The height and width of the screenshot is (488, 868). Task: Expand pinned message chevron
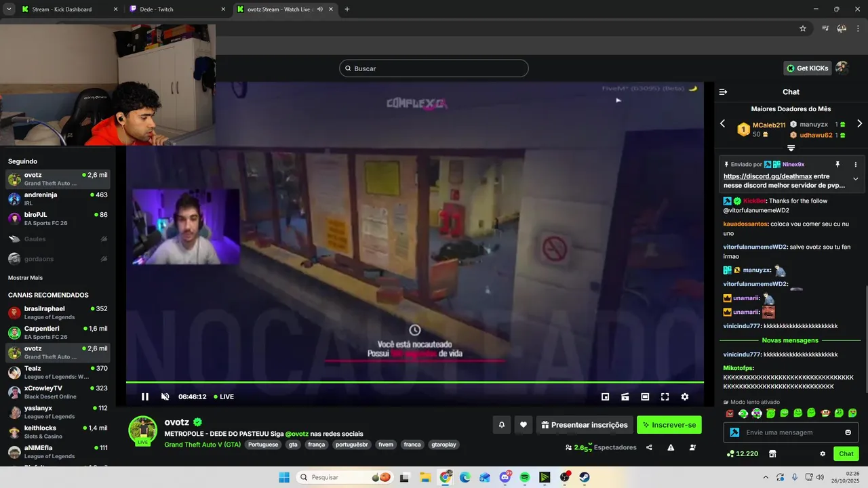click(x=855, y=179)
